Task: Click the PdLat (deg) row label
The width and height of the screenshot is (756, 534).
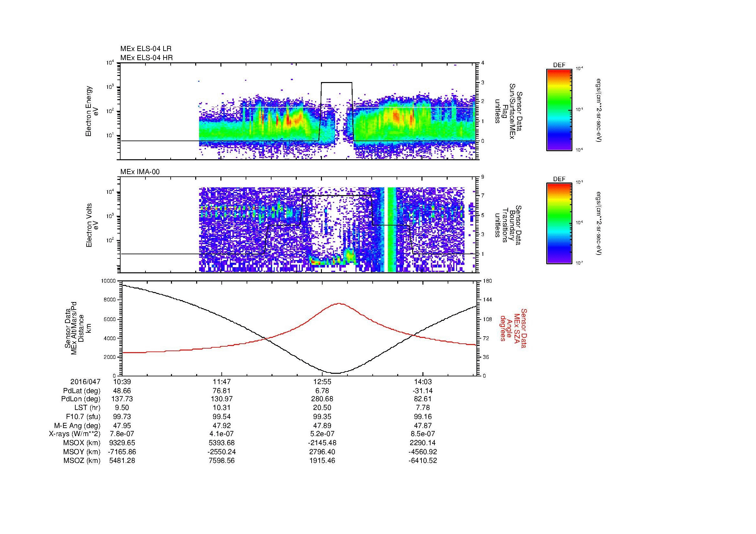Action: [x=82, y=391]
